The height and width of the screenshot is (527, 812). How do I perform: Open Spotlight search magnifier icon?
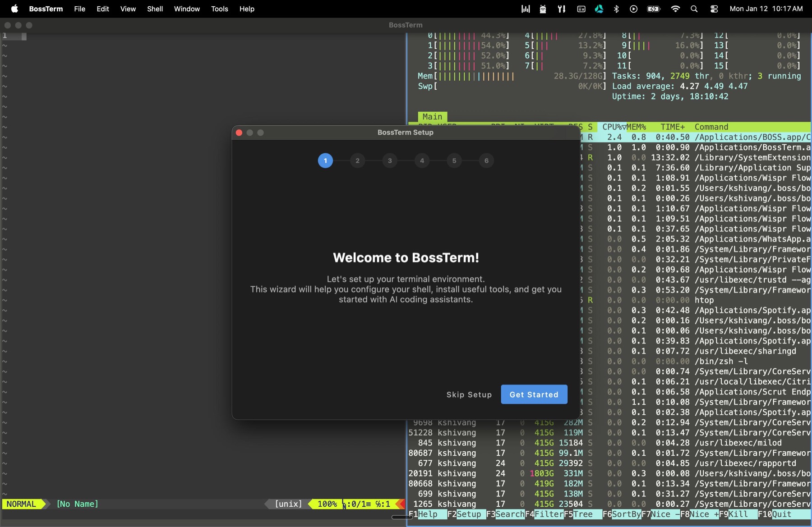click(x=694, y=9)
